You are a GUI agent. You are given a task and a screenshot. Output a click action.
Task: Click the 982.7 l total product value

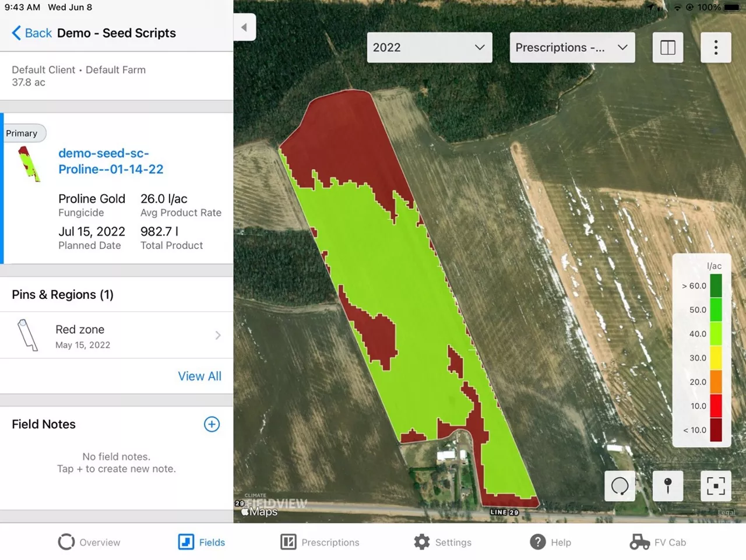click(160, 231)
